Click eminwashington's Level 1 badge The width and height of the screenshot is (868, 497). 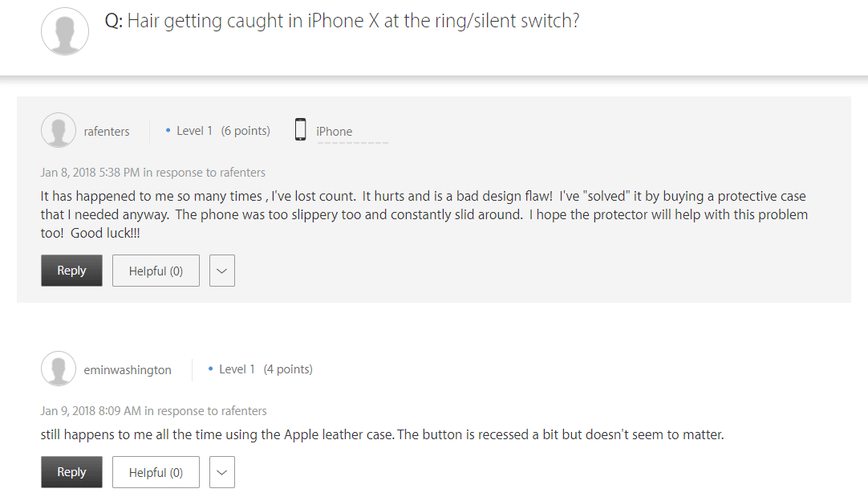click(x=237, y=369)
